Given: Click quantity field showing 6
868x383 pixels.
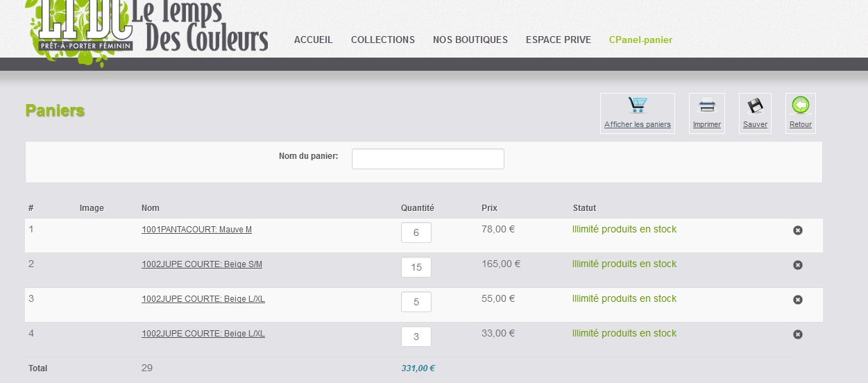Looking at the screenshot, I should 416,232.
